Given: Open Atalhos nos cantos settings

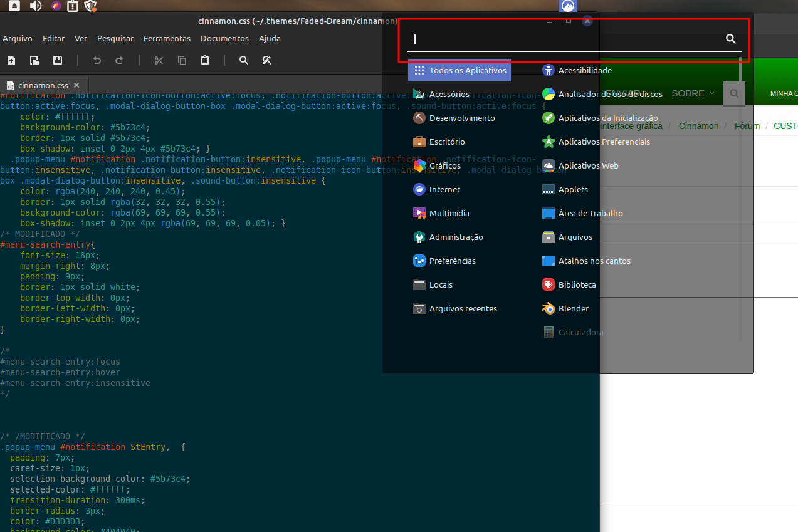Looking at the screenshot, I should pos(586,261).
